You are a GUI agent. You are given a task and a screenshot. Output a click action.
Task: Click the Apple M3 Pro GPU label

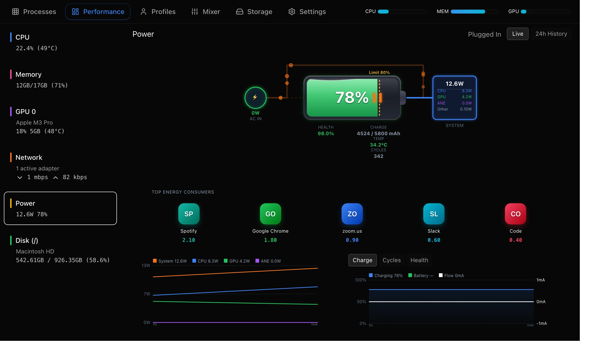click(x=34, y=122)
